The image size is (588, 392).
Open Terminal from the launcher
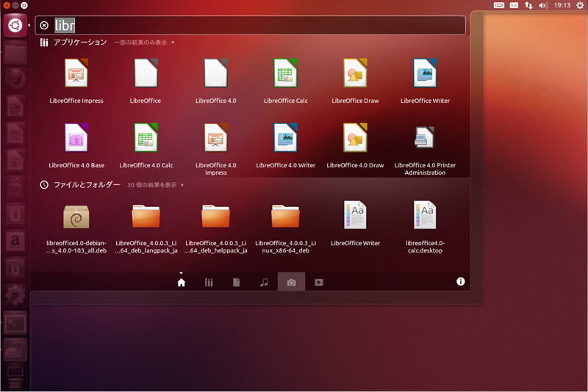15,323
